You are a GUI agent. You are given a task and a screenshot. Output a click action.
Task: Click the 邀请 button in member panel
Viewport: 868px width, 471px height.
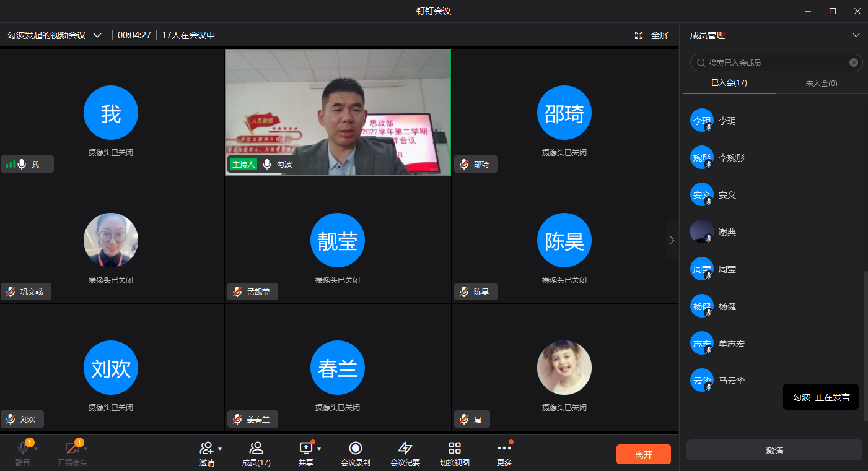[x=774, y=451]
